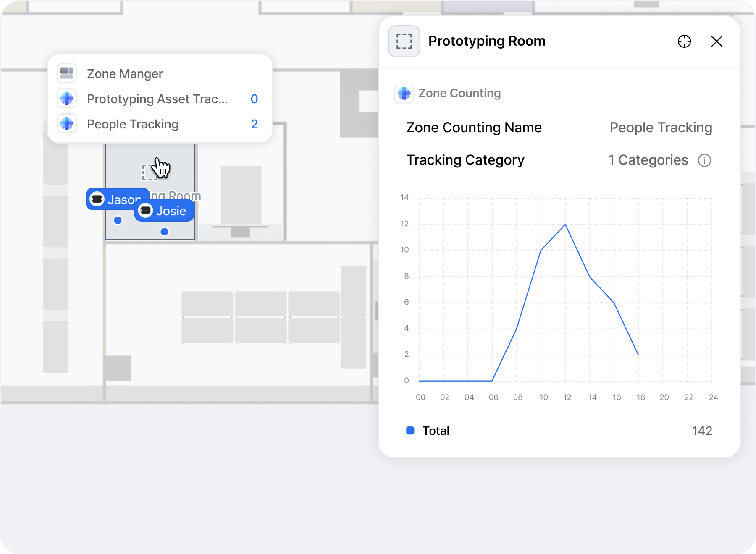
Task: Click the Prototyping Asset Tracking icon
Action: pyautogui.click(x=67, y=99)
